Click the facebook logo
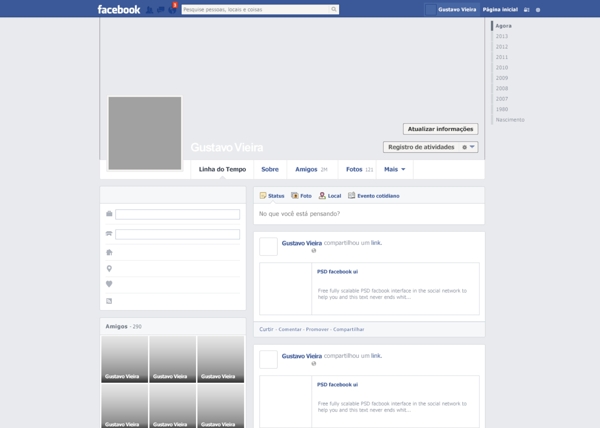This screenshot has width=600, height=428. point(119,10)
